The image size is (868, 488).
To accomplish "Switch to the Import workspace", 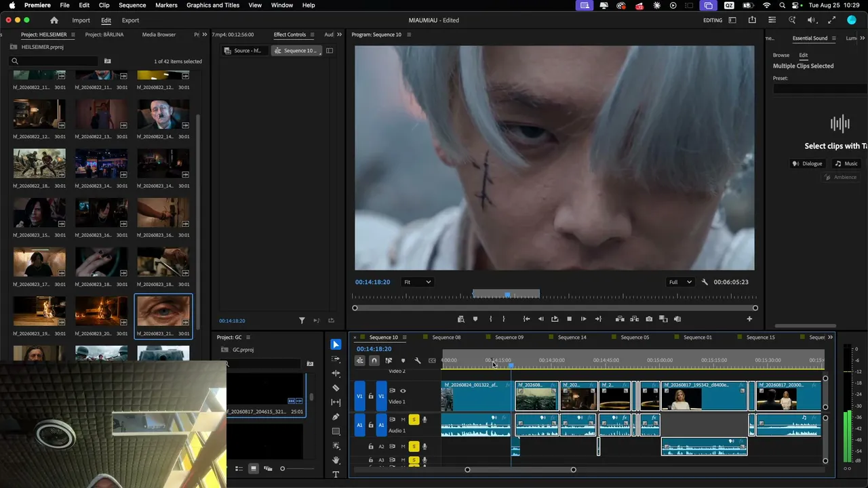I will pos(81,20).
